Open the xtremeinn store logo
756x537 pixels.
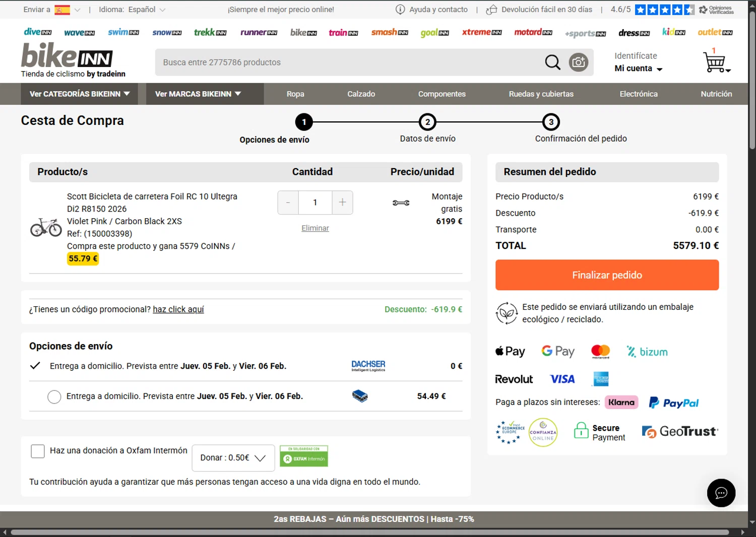(x=482, y=32)
